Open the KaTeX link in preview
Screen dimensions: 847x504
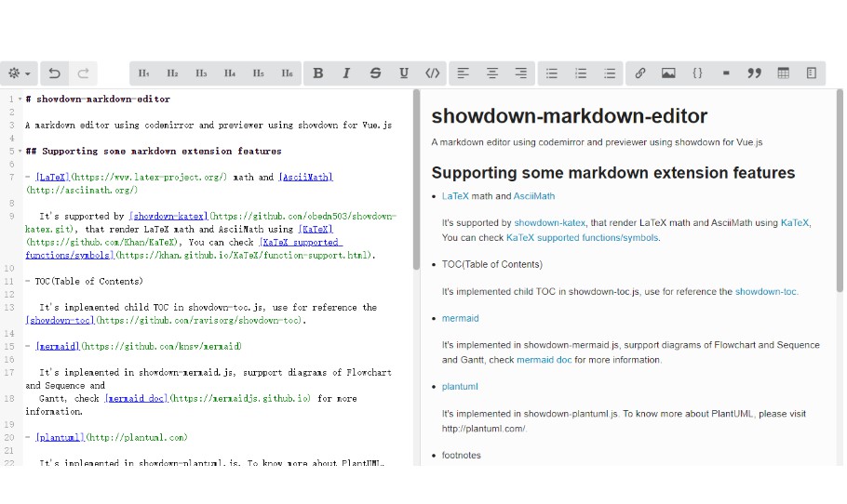pyautogui.click(x=795, y=222)
